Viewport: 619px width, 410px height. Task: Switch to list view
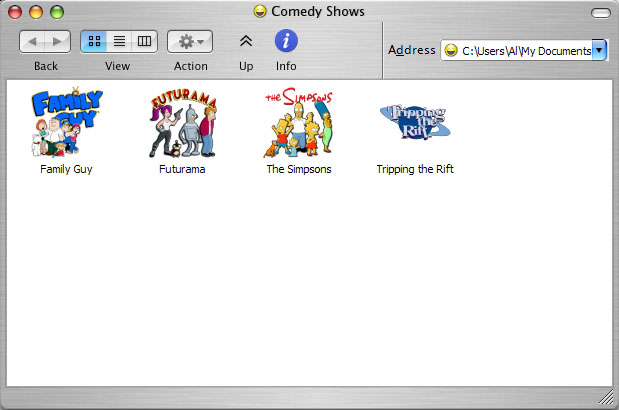click(119, 41)
